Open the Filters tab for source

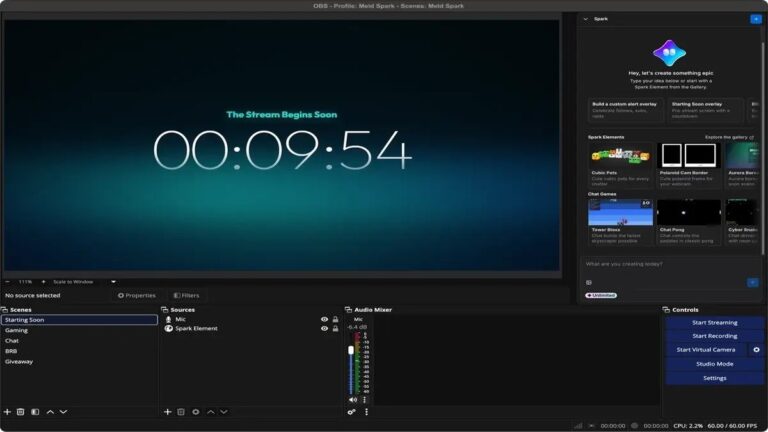(187, 295)
